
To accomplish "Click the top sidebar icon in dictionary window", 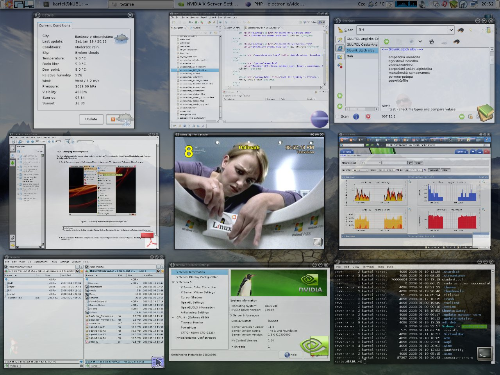I will click(340, 40).
